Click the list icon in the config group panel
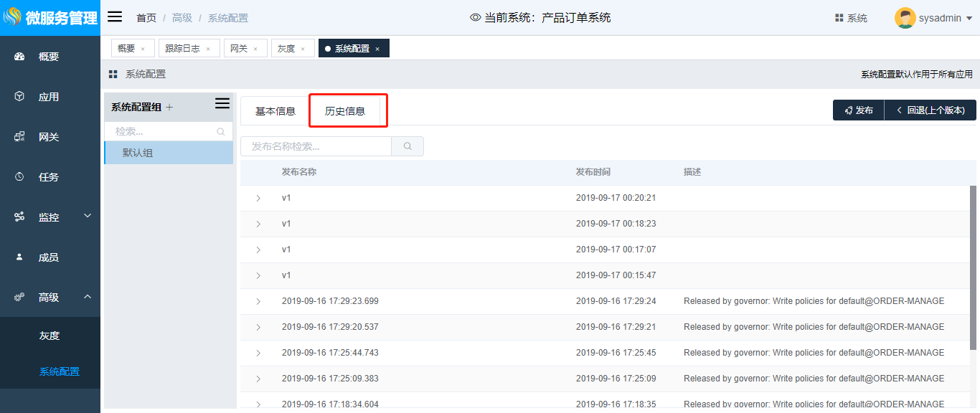The height and width of the screenshot is (413, 980). click(222, 104)
